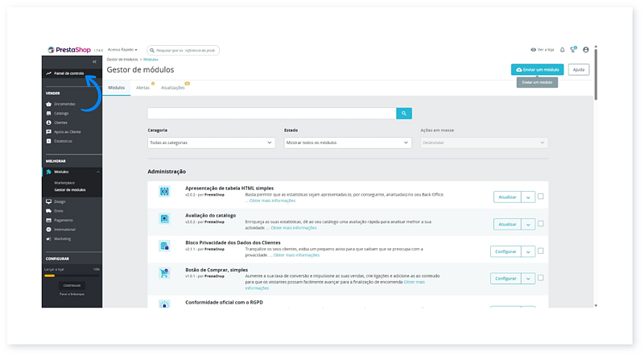Tick checkbox for Apresentação de tabela HTML simples

click(x=541, y=196)
